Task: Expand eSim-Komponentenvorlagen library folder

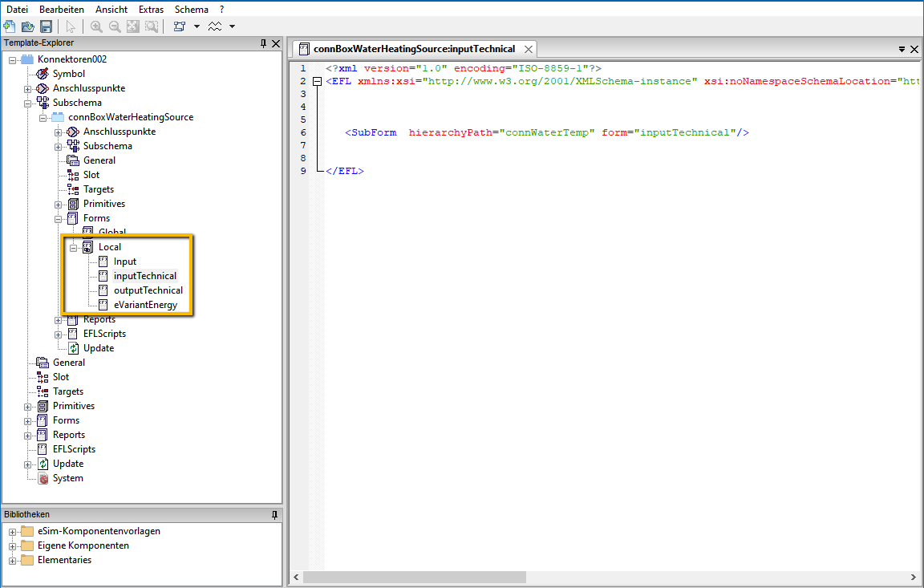Action: 12,532
